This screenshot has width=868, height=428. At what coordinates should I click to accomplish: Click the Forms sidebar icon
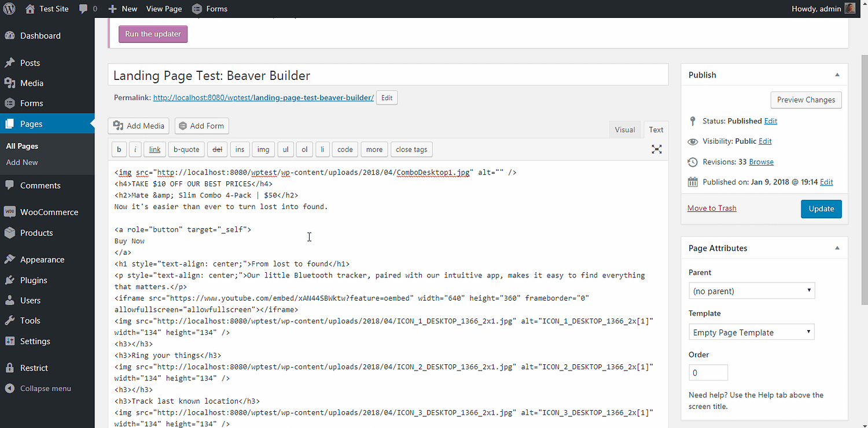tap(10, 103)
